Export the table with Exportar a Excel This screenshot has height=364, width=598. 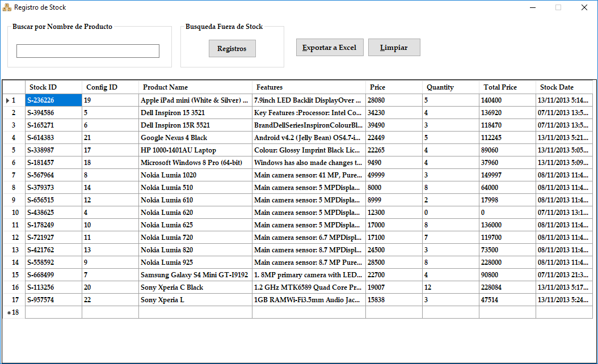330,47
